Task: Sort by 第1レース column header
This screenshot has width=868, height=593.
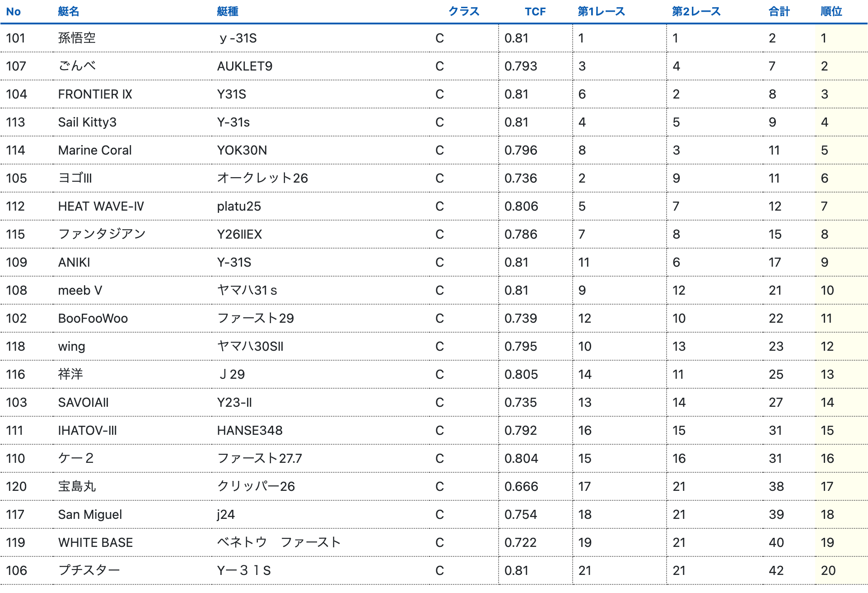Action: (601, 12)
